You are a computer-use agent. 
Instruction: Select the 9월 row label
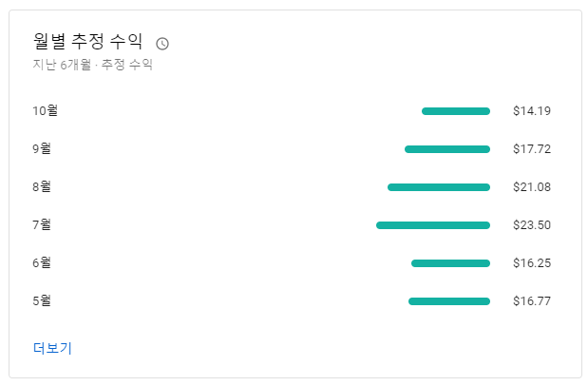(x=42, y=149)
